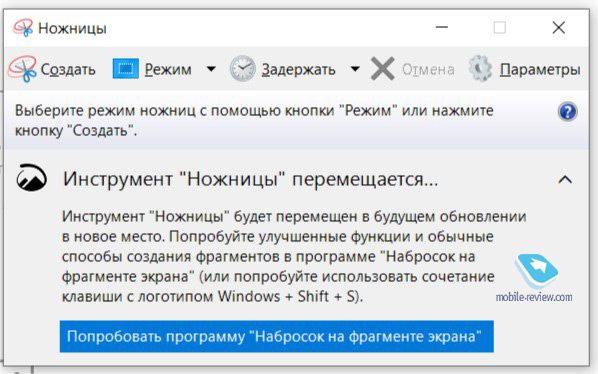Click the Параметры label
The image size is (598, 374).
(x=540, y=69)
